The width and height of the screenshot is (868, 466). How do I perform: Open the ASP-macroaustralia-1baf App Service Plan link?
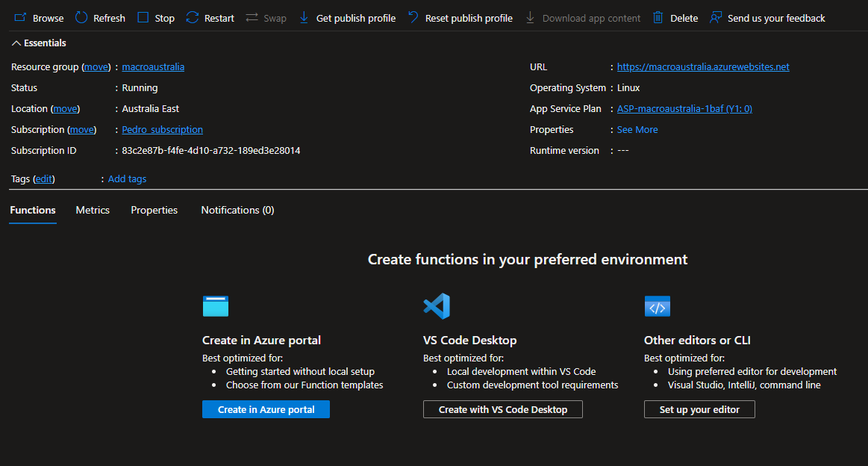click(x=684, y=109)
